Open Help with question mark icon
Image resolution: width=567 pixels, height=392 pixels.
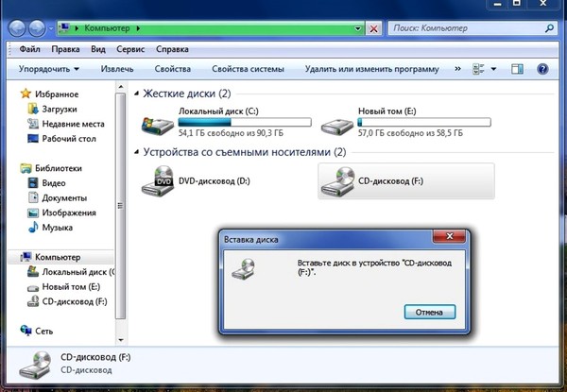pos(542,69)
